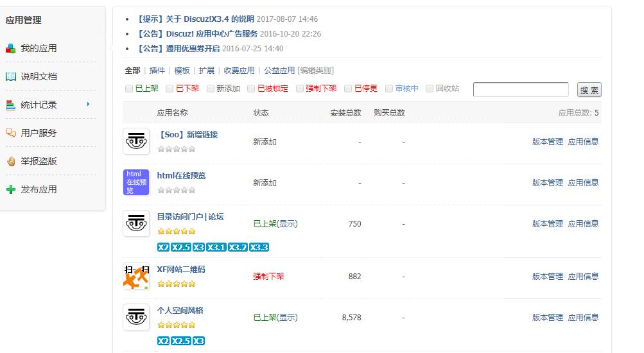Click star rating of html在线预览
The width and height of the screenshot is (644, 353).
click(x=177, y=190)
